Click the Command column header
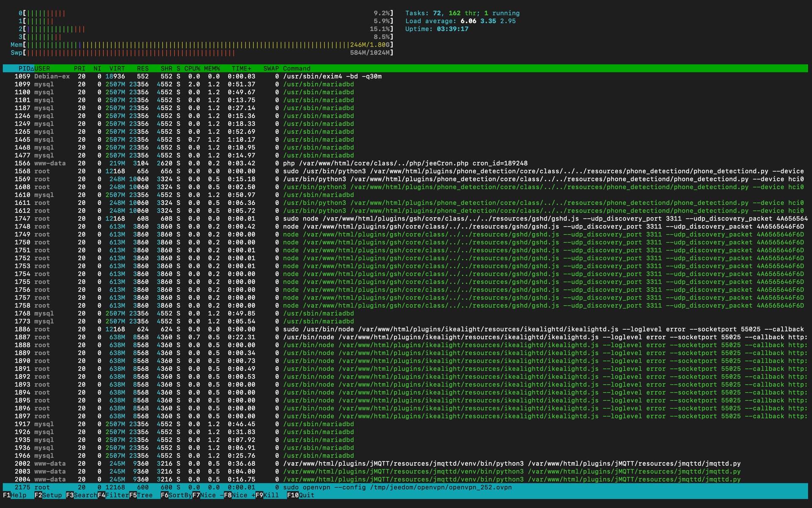Image resolution: width=812 pixels, height=508 pixels. [x=296, y=68]
